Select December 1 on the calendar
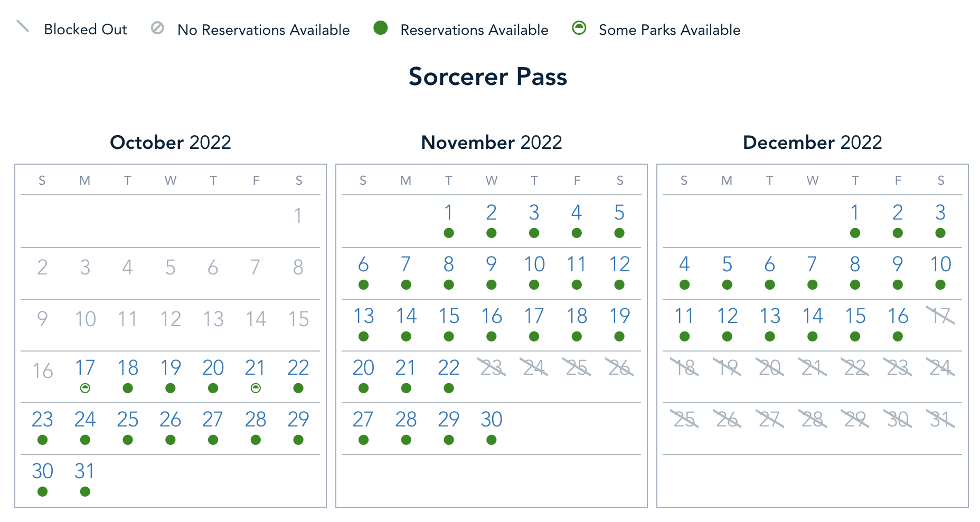980x522 pixels. click(x=855, y=213)
